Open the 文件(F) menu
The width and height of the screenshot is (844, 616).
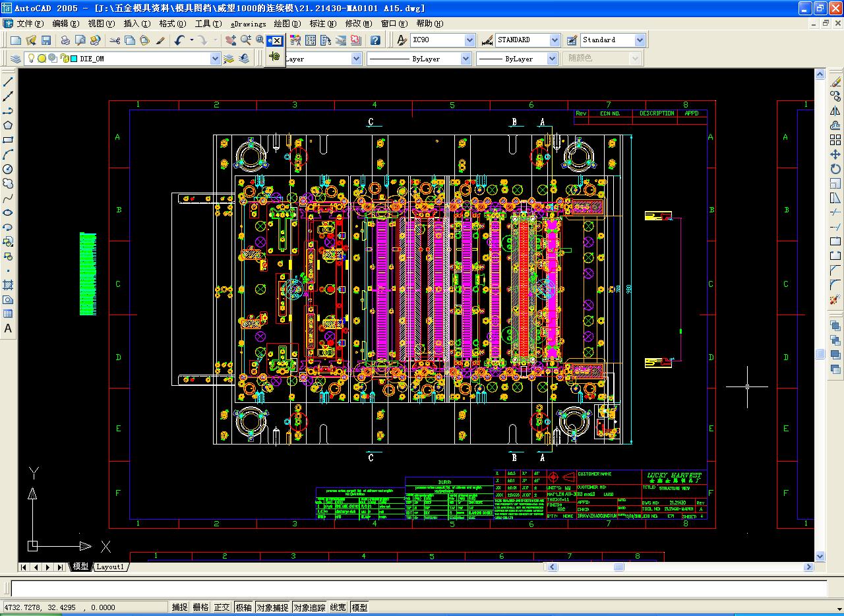coord(30,24)
